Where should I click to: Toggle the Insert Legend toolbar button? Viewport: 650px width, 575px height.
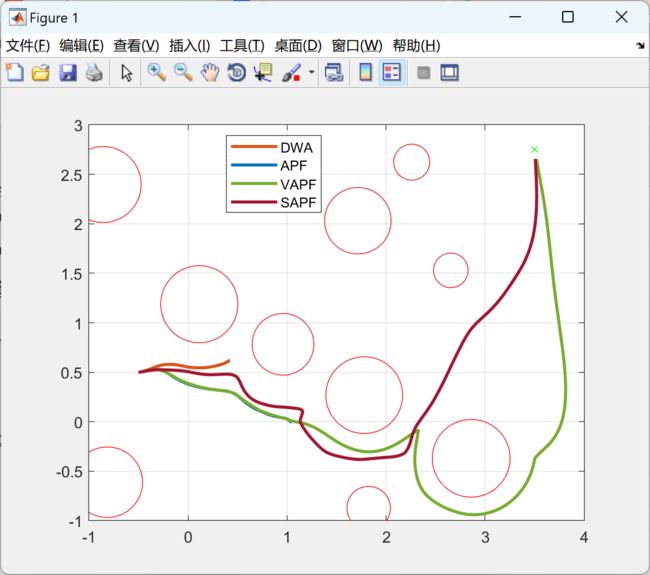pyautogui.click(x=392, y=73)
